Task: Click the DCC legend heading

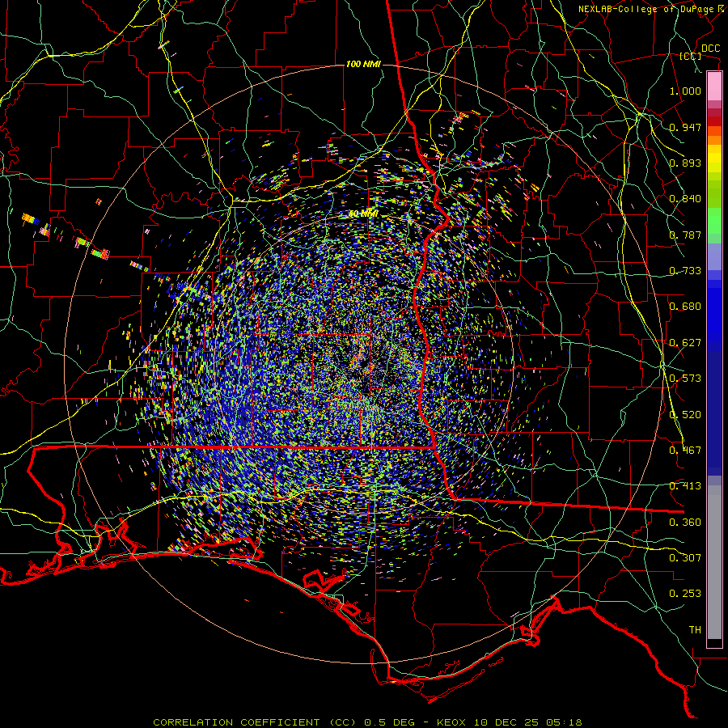Action: [x=711, y=49]
